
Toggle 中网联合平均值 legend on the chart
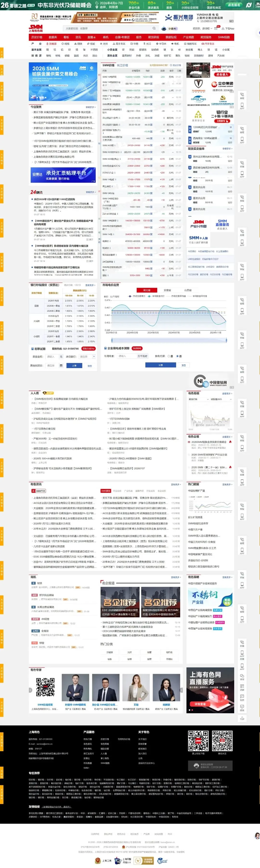point(197,296)
